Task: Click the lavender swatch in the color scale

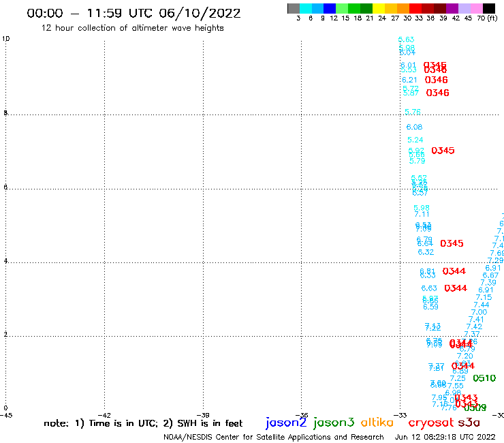Action: (464, 8)
